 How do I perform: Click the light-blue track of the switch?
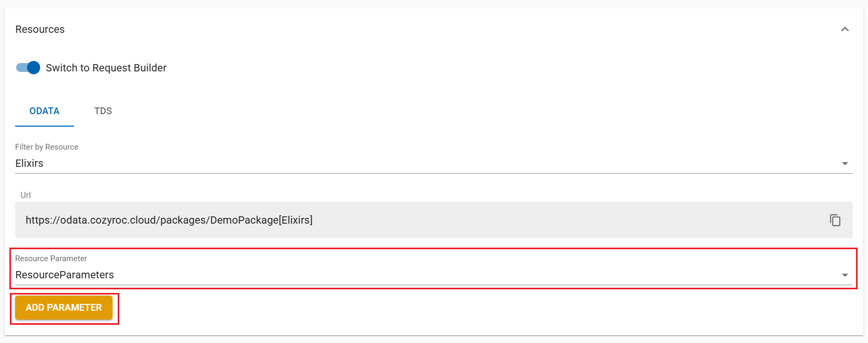(x=20, y=68)
